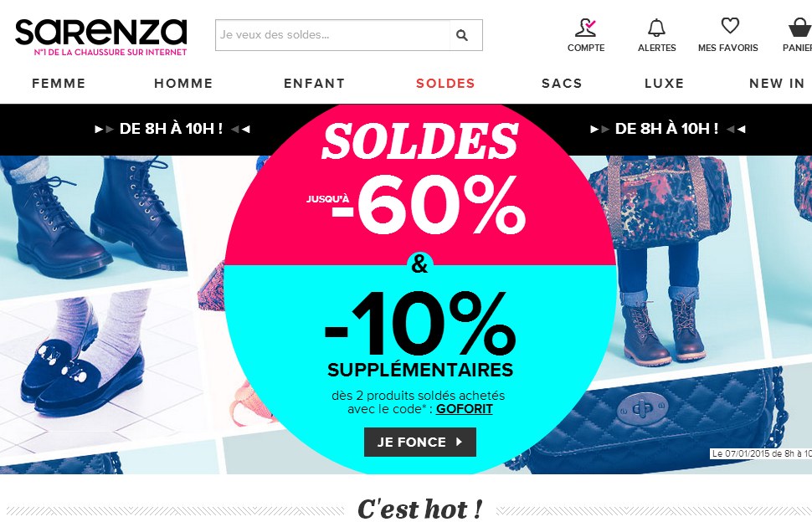Click the black lace-up boots image
812x527 pixels.
(93, 217)
